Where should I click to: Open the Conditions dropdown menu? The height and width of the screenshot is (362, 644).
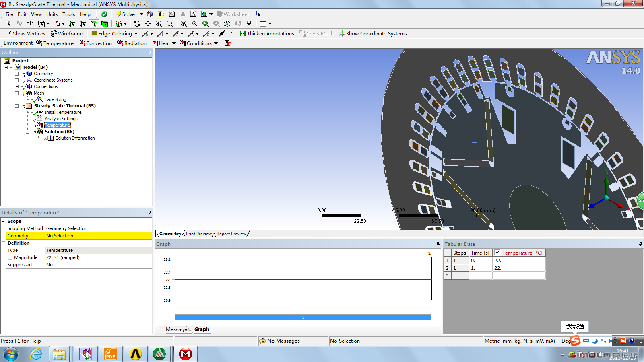coord(216,43)
